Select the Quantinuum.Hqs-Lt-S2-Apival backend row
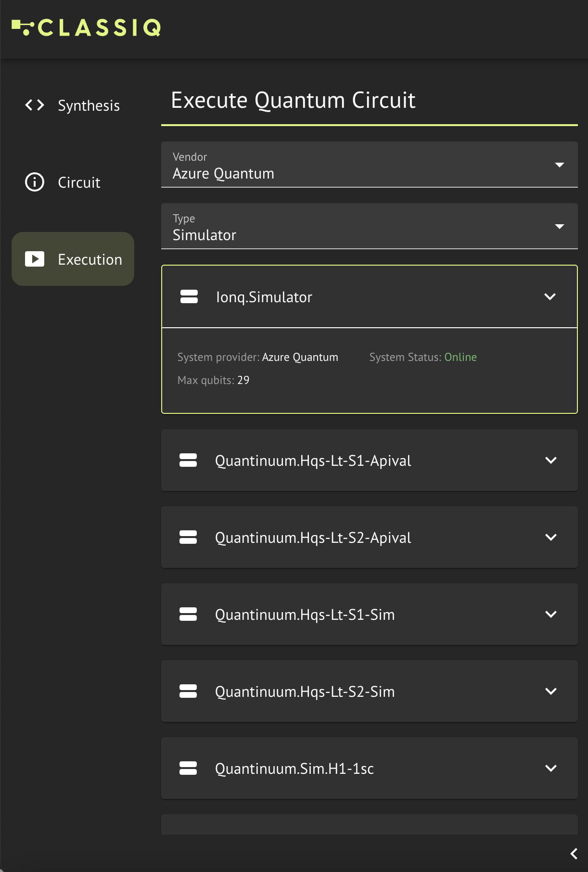The image size is (588, 872). pos(370,537)
